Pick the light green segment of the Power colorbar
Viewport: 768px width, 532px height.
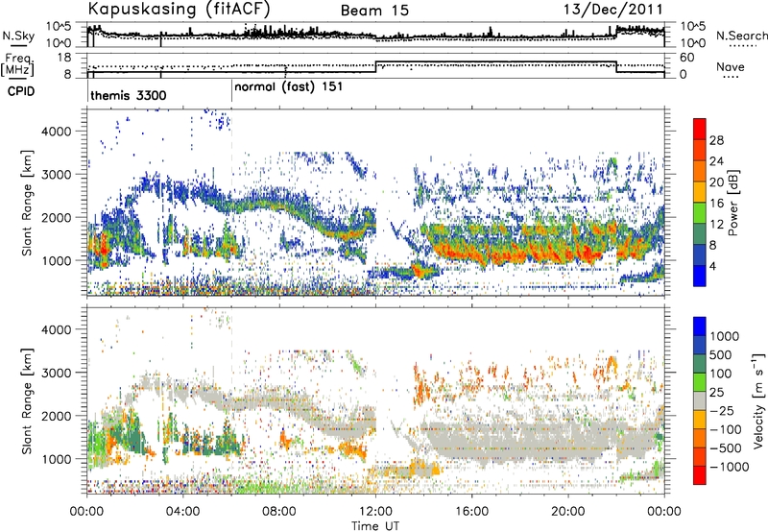[x=700, y=212]
